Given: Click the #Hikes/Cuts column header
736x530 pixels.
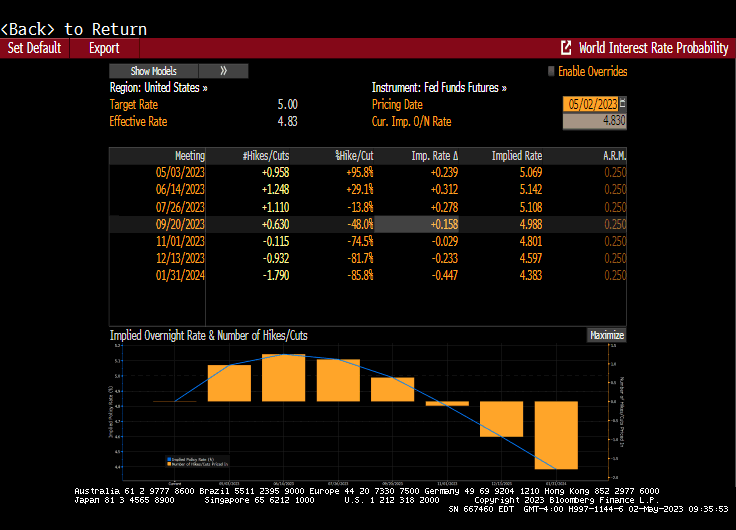Looking at the screenshot, I should [x=266, y=156].
